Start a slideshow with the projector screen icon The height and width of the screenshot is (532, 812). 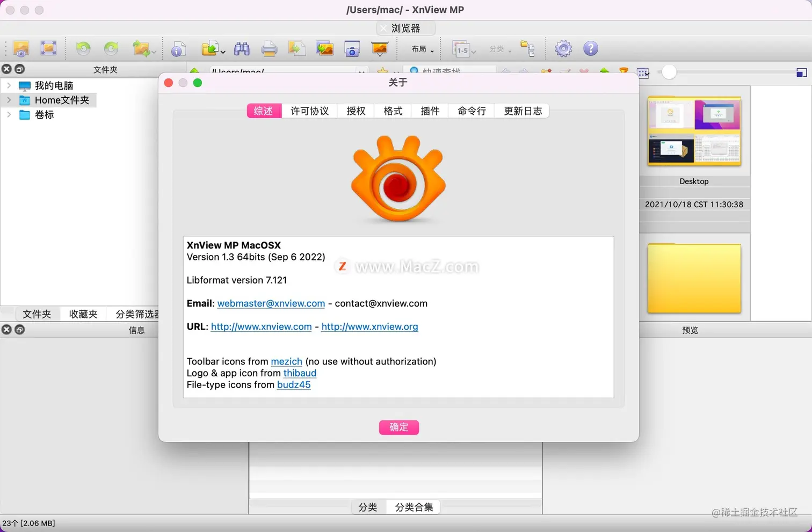[x=380, y=49]
